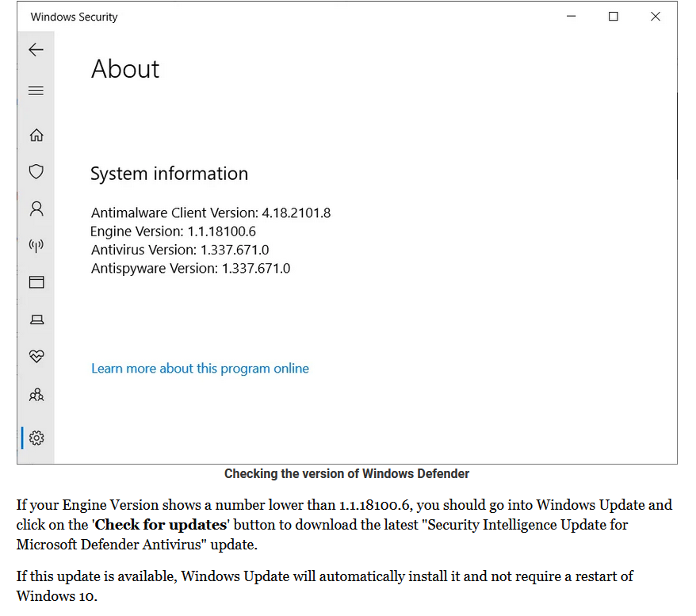This screenshot has height=616, width=696.
Task: Minimize the Windows Security window
Action: pos(572,17)
